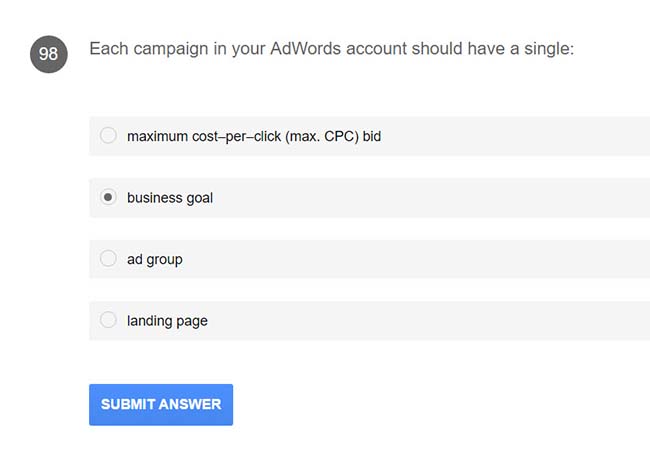
Task: Pick the landing page radio button
Action: 108,321
